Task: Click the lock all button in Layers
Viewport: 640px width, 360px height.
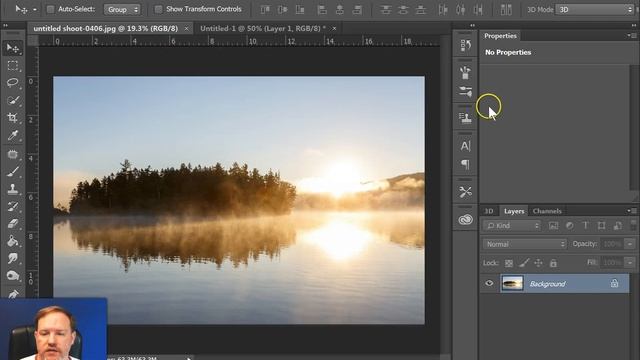Action: (553, 263)
